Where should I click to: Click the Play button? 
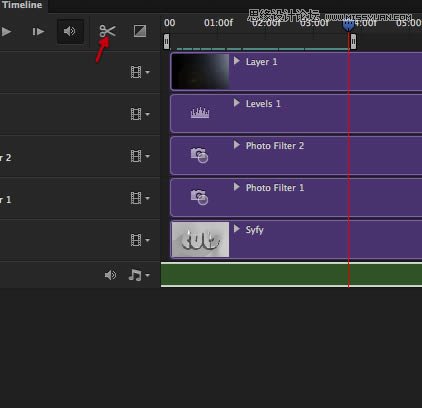tap(6, 32)
